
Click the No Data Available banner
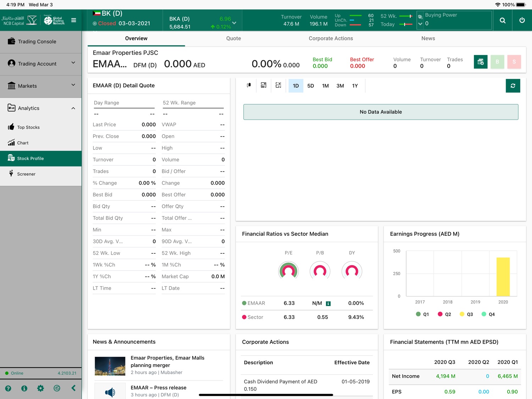[381, 112]
